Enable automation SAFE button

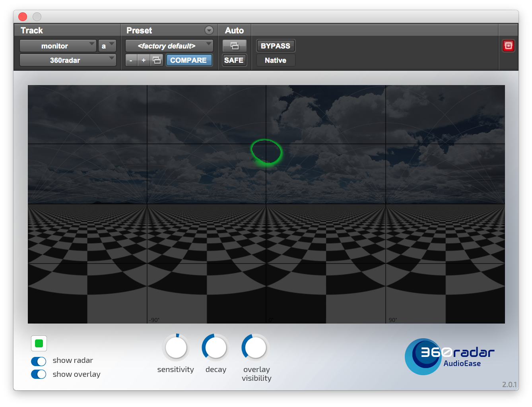tap(234, 60)
